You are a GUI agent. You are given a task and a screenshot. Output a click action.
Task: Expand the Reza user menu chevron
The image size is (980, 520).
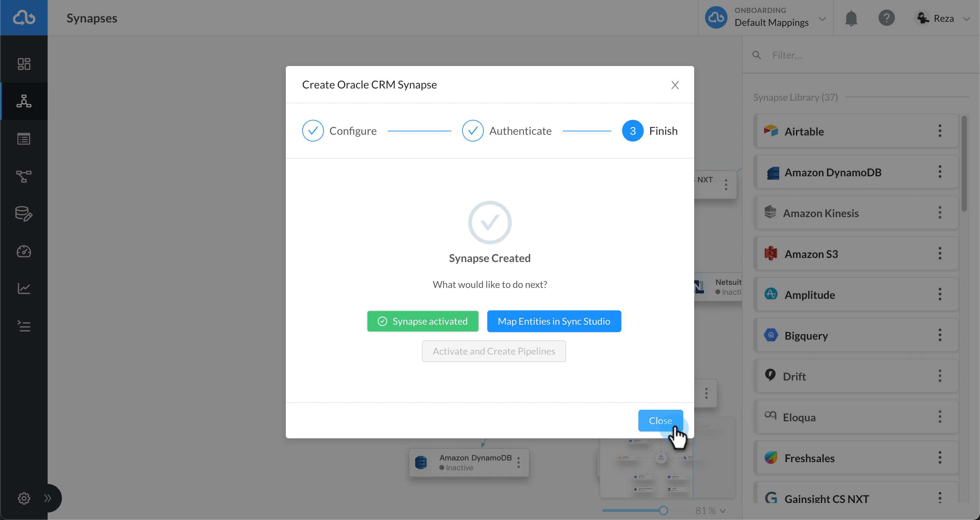click(x=967, y=18)
